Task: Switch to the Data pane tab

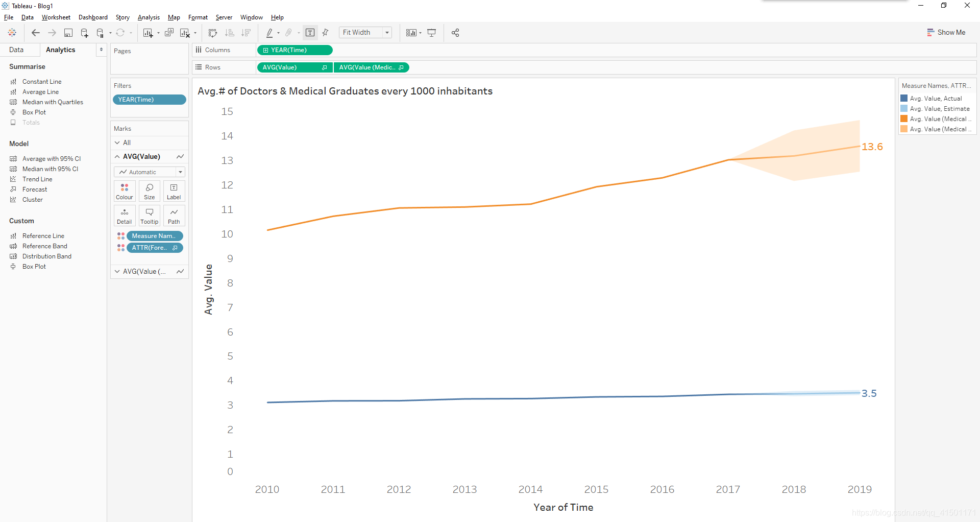Action: point(16,50)
